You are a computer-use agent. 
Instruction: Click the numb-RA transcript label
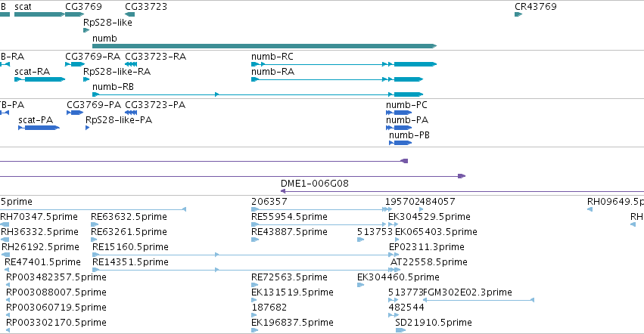coord(272,71)
